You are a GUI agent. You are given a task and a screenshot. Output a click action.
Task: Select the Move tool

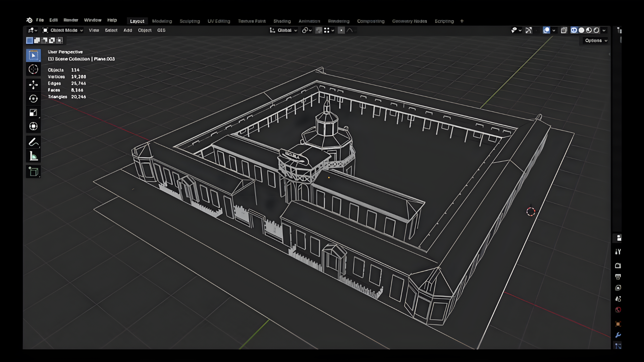33,84
